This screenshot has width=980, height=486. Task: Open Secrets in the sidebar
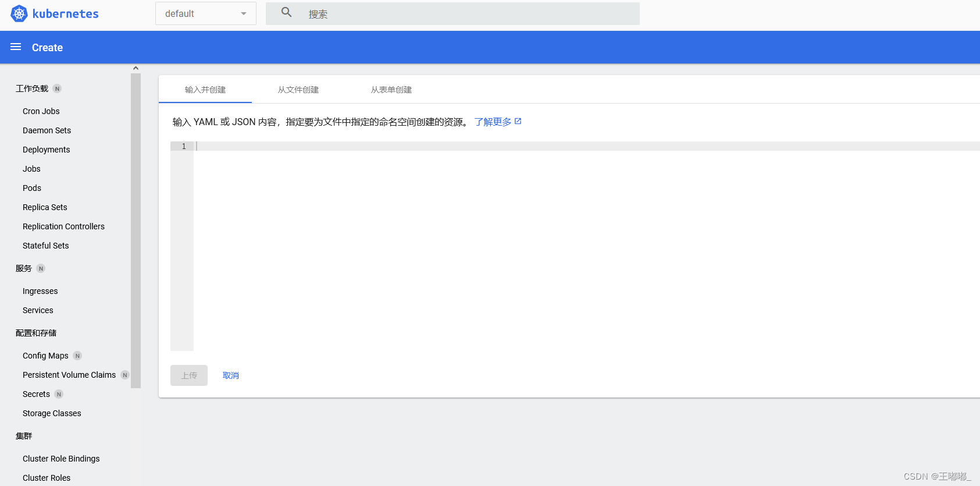click(x=36, y=394)
